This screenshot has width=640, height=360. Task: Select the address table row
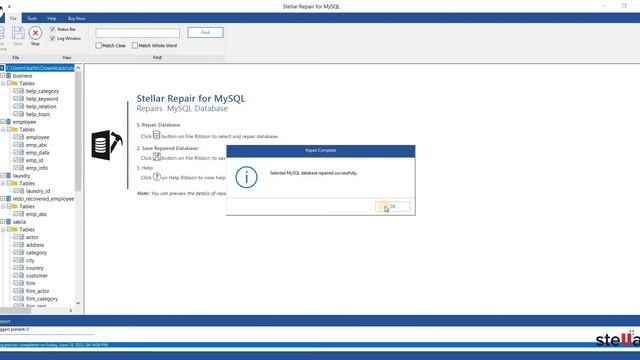tap(35, 245)
